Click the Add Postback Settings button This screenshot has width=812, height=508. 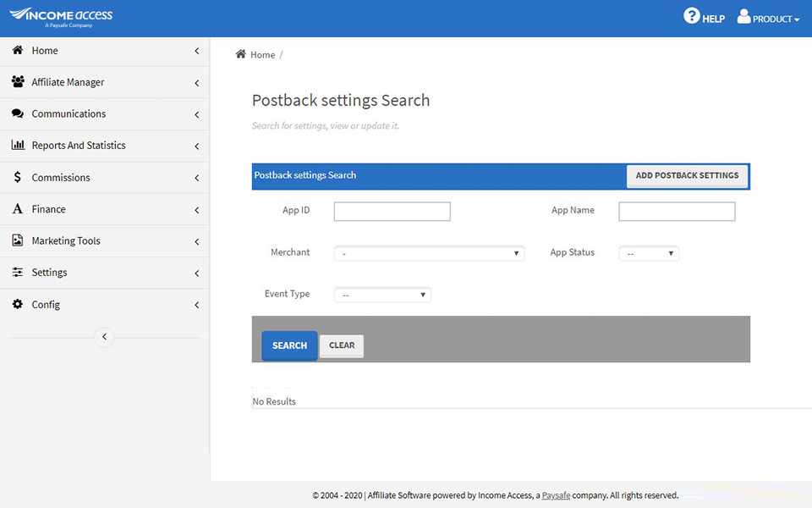687,175
